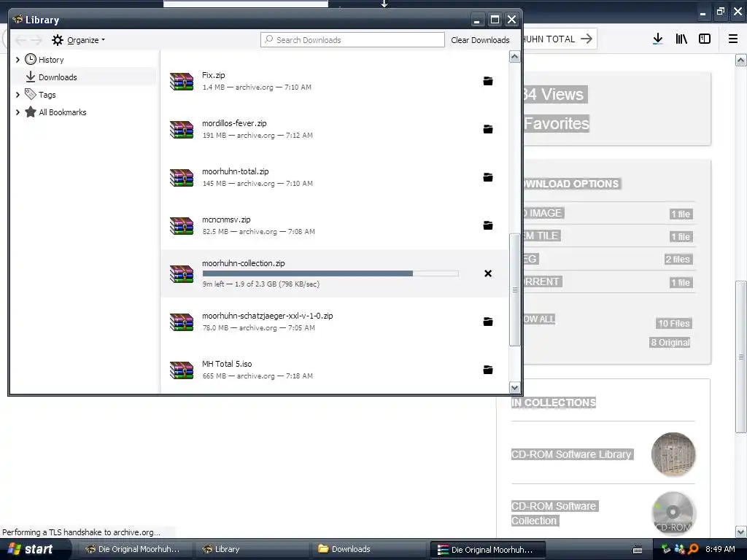The width and height of the screenshot is (747, 560).
Task: Click the moorhuhn-total.zip archive icon
Action: pyautogui.click(x=182, y=177)
